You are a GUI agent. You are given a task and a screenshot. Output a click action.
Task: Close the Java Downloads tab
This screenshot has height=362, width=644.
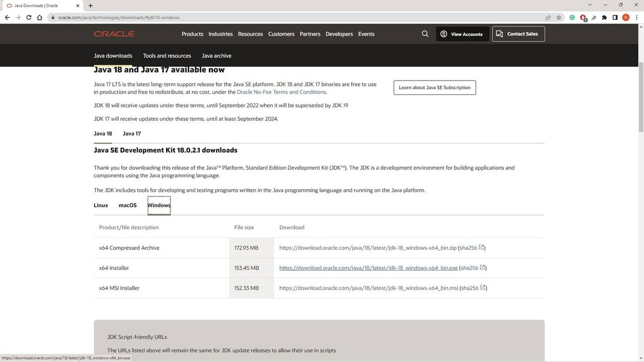[78, 5]
